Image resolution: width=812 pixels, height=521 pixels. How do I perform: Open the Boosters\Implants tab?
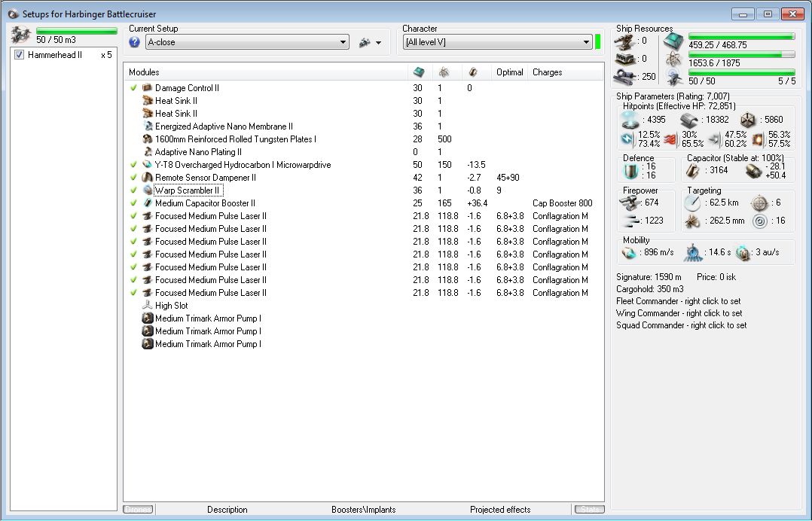coord(364,510)
